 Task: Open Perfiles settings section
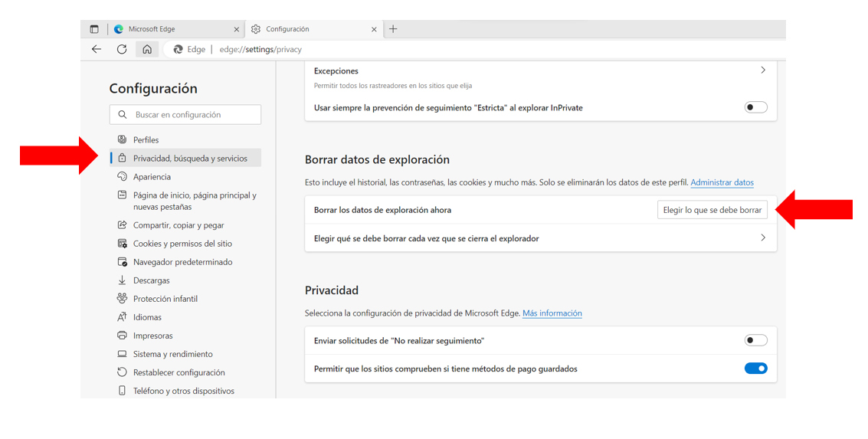click(x=185, y=139)
